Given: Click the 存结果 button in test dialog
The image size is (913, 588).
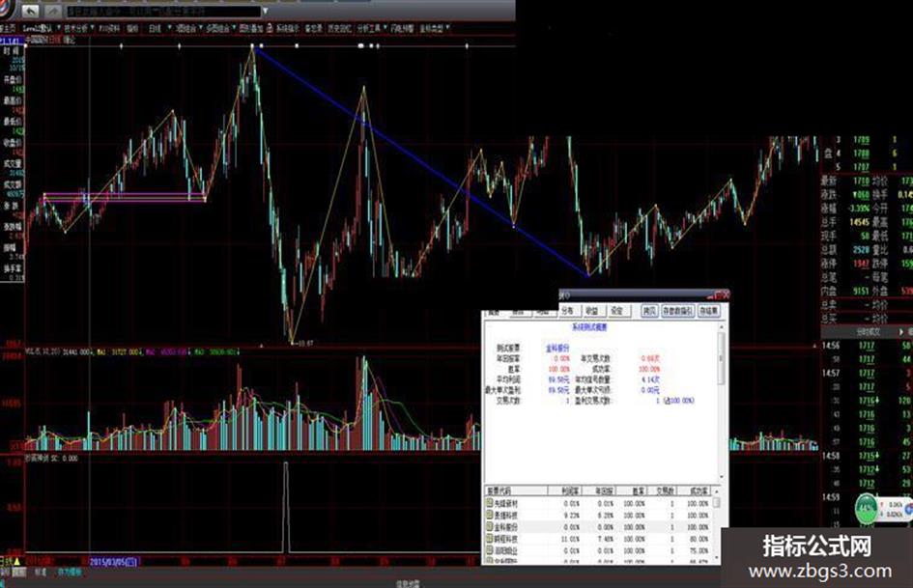Looking at the screenshot, I should click(708, 311).
